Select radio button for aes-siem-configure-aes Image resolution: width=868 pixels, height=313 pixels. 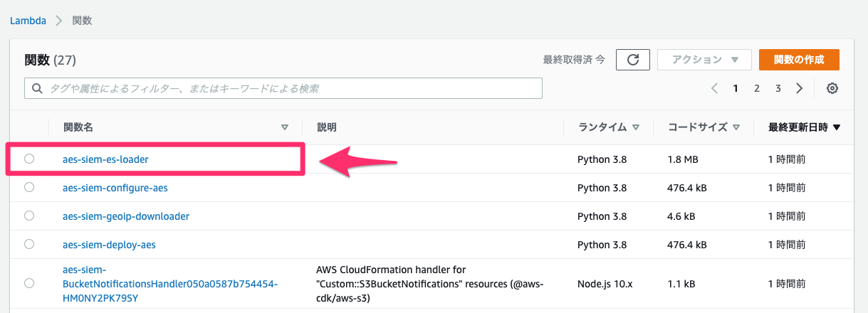[29, 188]
